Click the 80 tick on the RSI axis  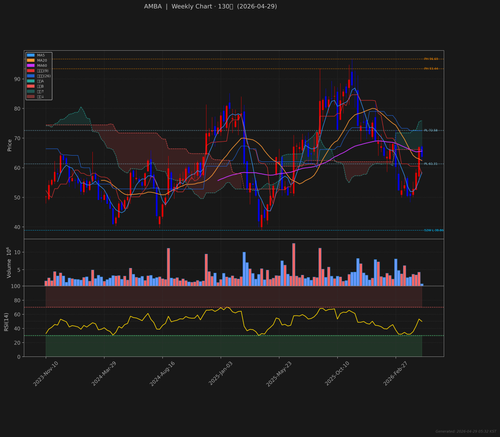coord(17,300)
